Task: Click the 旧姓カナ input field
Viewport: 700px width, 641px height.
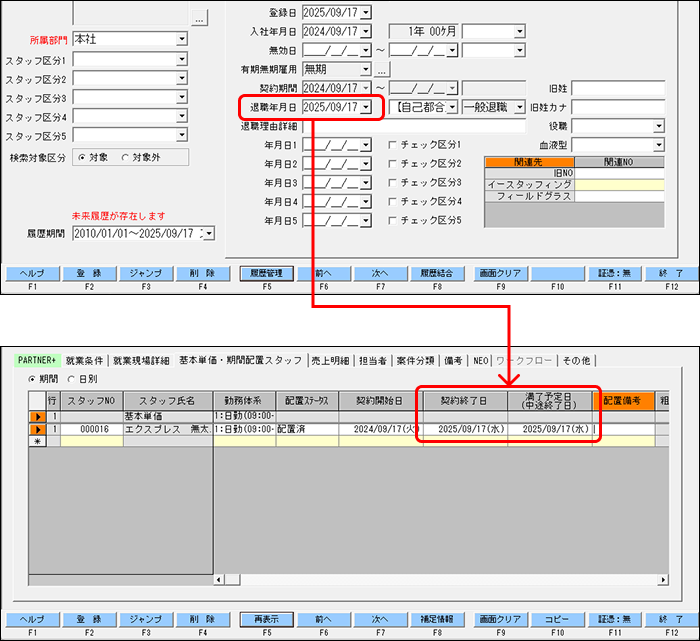Action: pyautogui.click(x=618, y=107)
